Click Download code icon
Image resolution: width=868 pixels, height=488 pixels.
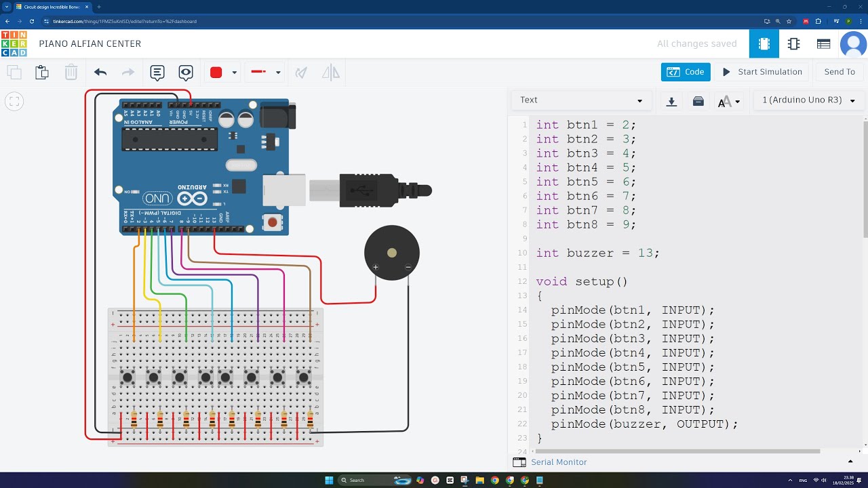tap(671, 101)
